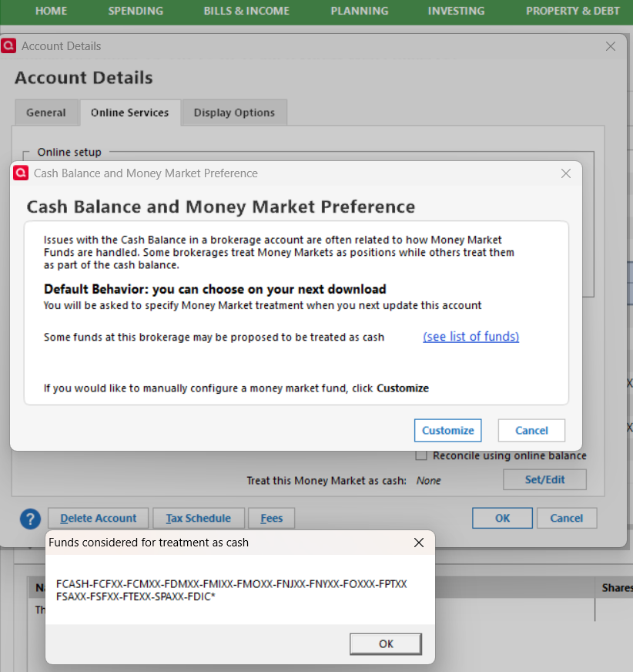Open the SPENDING menu tab

(136, 11)
